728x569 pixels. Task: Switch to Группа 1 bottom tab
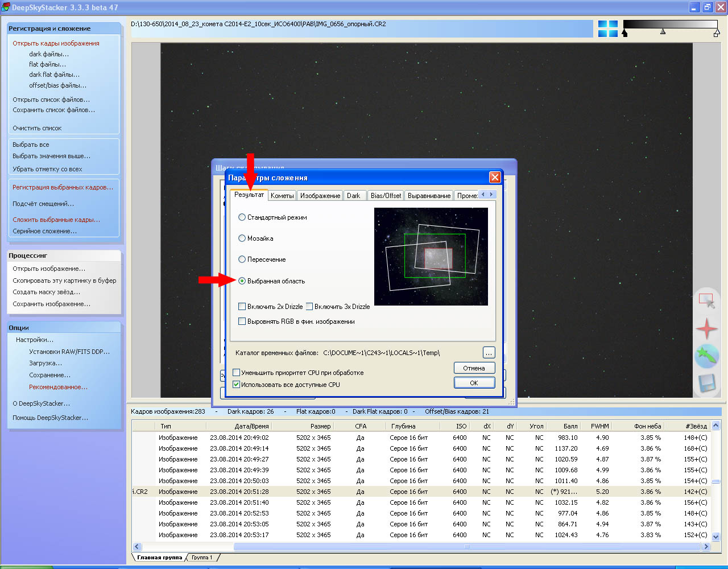pos(202,558)
